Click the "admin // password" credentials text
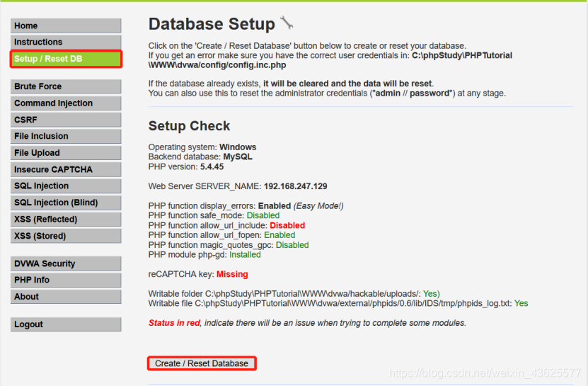588x386 pixels. tap(413, 93)
